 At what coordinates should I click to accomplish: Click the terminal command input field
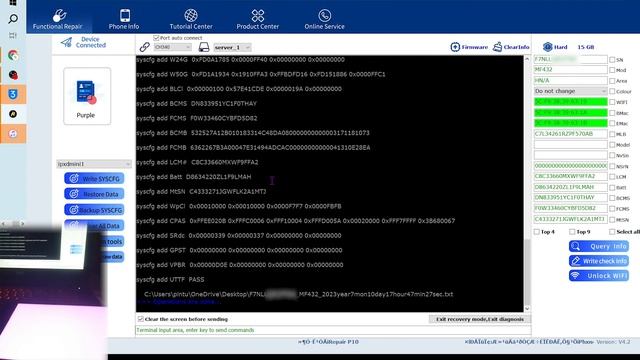tap(333, 330)
